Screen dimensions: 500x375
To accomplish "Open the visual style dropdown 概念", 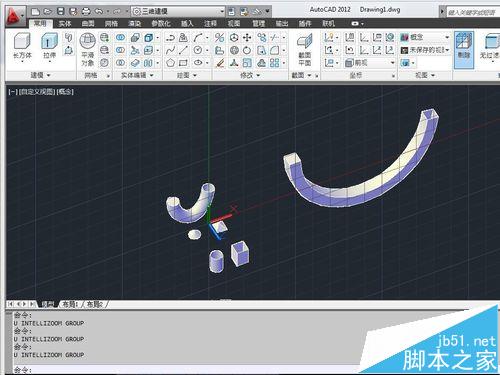I will (425, 37).
